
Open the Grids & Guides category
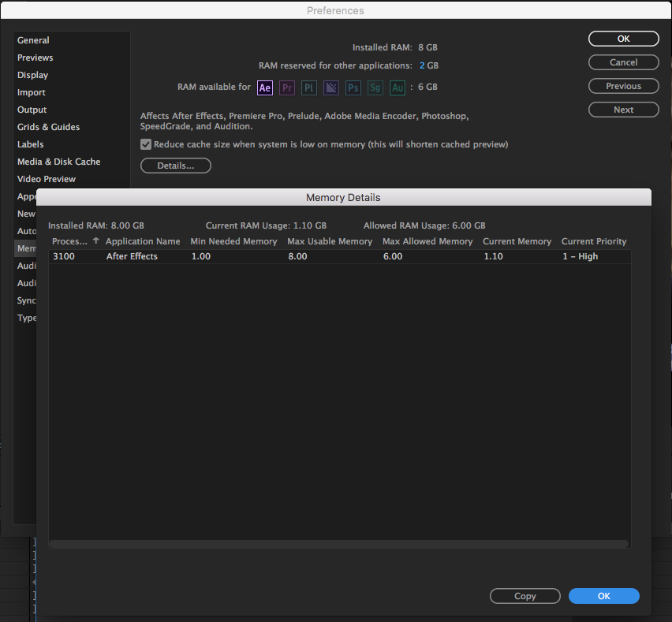[48, 127]
